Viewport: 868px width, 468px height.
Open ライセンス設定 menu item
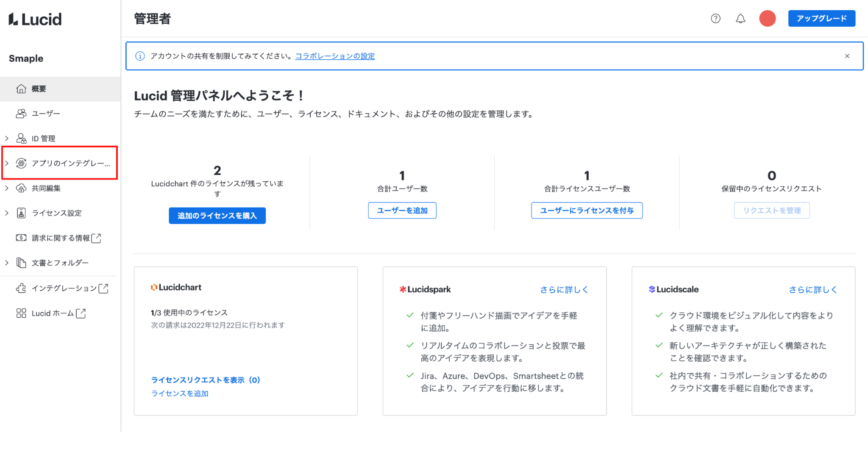click(57, 213)
